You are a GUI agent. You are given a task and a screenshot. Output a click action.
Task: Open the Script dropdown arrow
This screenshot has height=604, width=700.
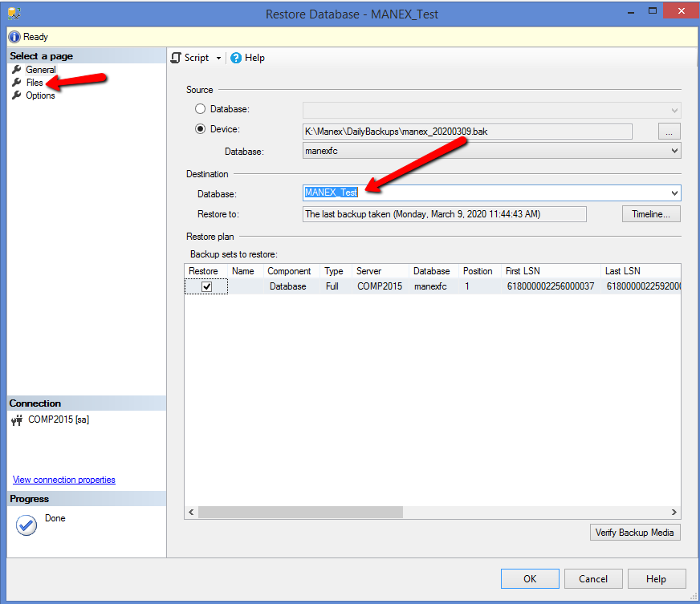(x=218, y=59)
